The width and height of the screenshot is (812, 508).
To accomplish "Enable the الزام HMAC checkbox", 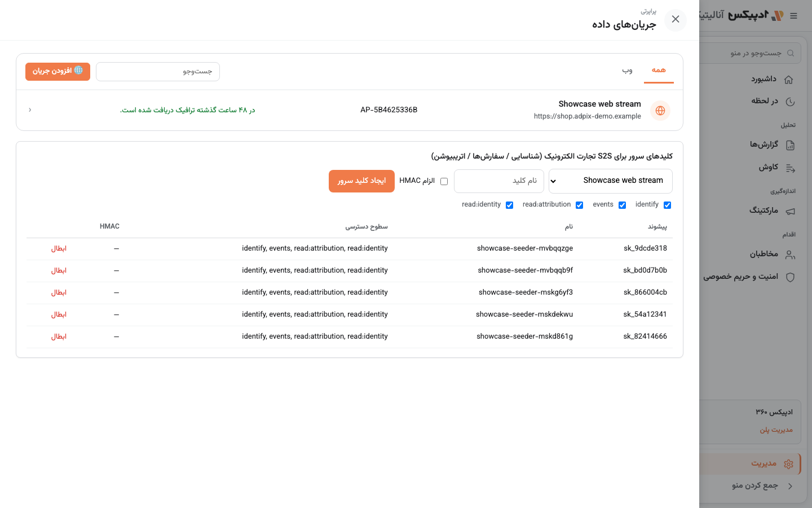I will tap(444, 181).
